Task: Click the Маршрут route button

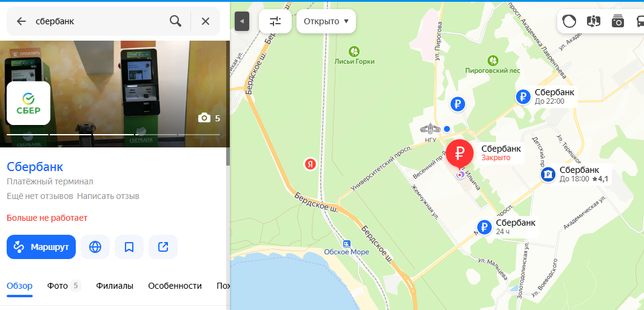Action: click(41, 247)
